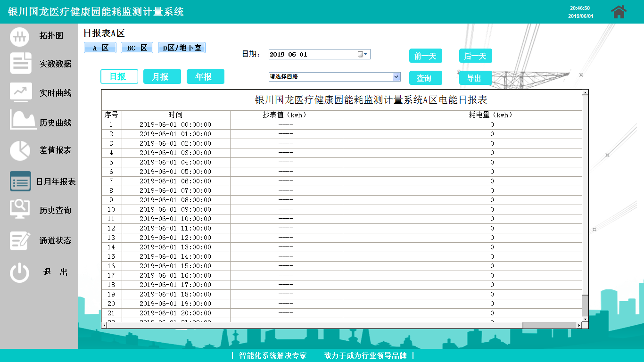The height and width of the screenshot is (362, 644).
Task: Open real-time data (实数数据) icon
Action: tap(21, 64)
